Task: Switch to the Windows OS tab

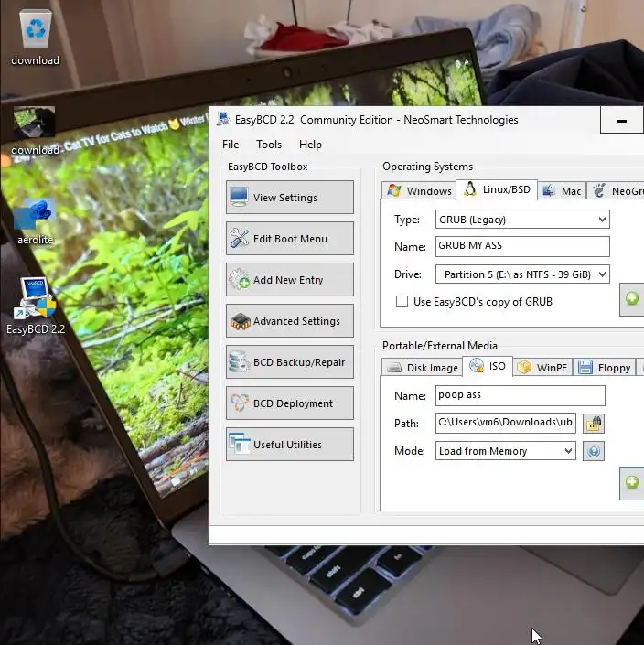Action: [x=419, y=190]
